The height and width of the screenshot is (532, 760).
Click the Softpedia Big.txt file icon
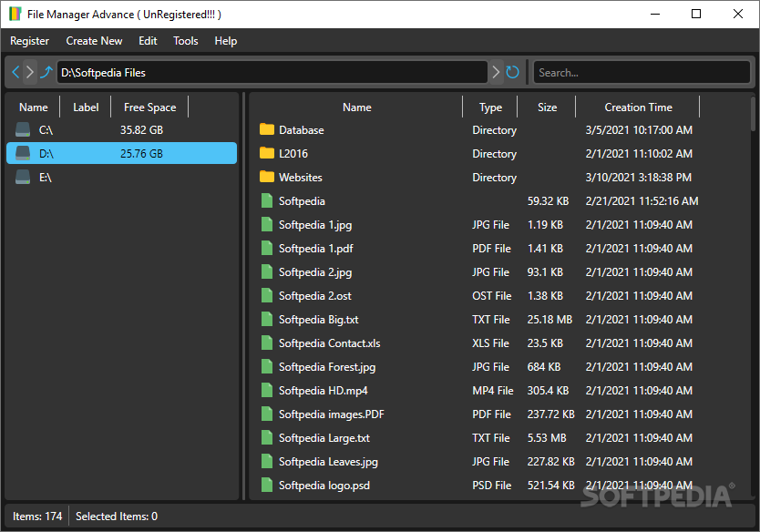coord(267,320)
